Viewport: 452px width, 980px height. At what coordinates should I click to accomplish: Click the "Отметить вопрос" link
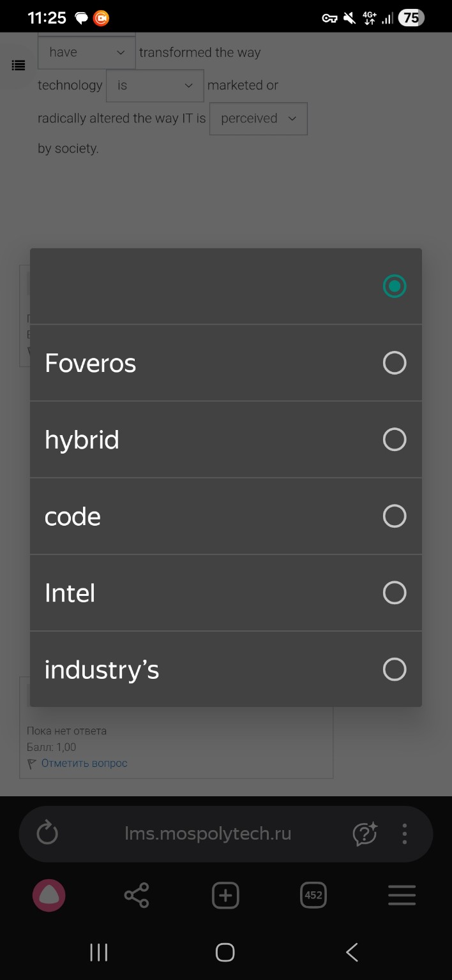[x=84, y=763]
